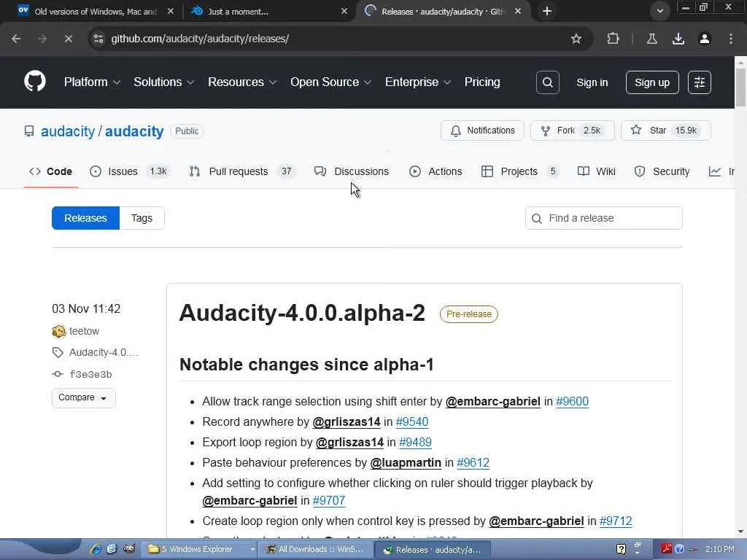This screenshot has height=560, width=747.
Task: Open the Audacity-4.0.0.alpha-2 release title
Action: click(x=302, y=313)
